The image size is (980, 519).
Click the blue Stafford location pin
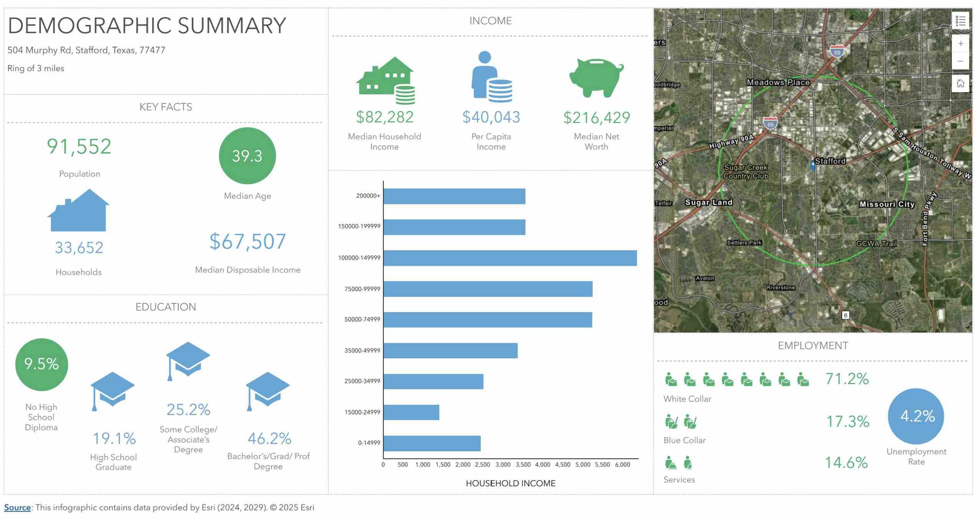pos(812,166)
